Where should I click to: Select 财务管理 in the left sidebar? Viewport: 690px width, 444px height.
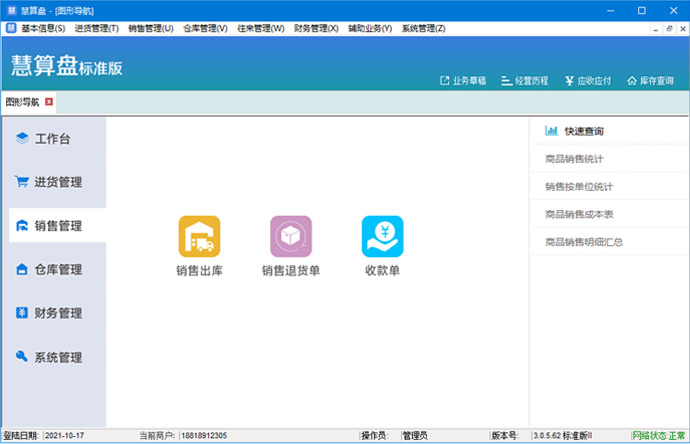pos(54,312)
